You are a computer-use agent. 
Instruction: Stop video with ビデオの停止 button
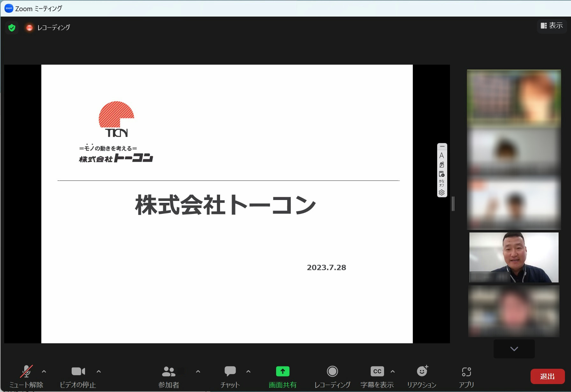coord(78,377)
